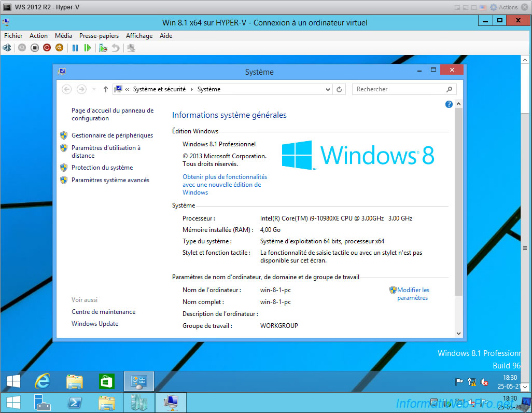Open Gestionnaire de périphériques

point(113,135)
